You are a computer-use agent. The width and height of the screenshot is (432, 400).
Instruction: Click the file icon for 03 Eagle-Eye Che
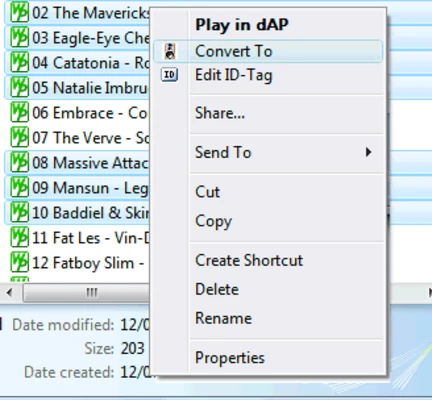tap(19, 38)
